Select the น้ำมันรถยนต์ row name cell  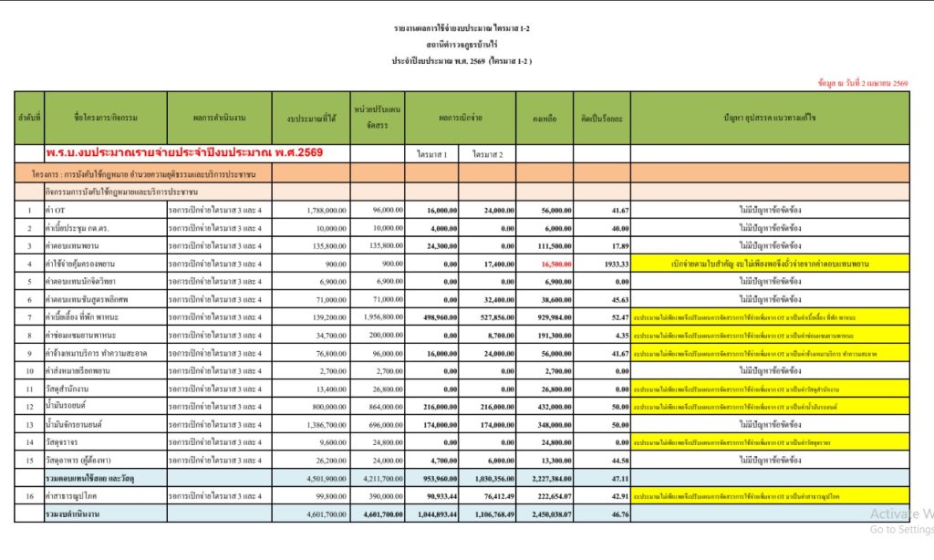(106, 406)
